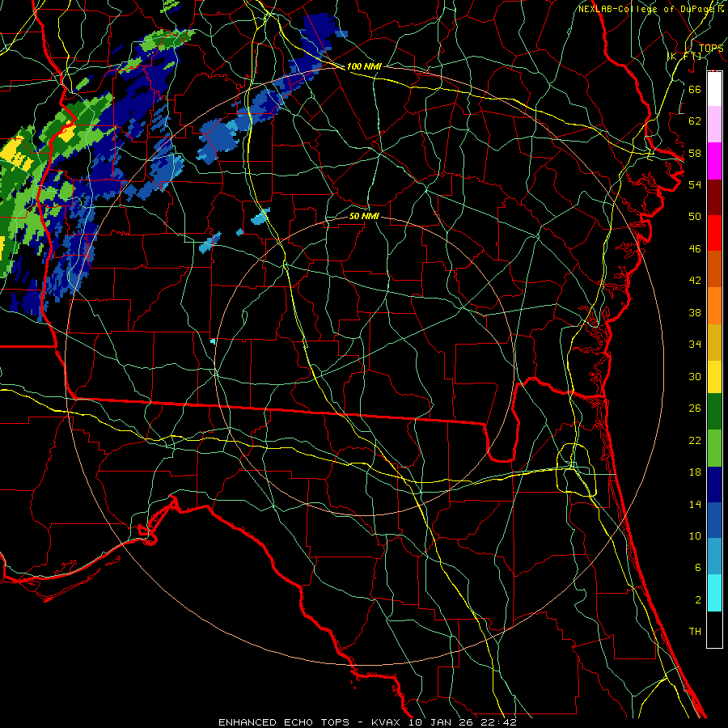Click the "22" legend value
Viewport: 728px width, 728px height.
(x=695, y=440)
